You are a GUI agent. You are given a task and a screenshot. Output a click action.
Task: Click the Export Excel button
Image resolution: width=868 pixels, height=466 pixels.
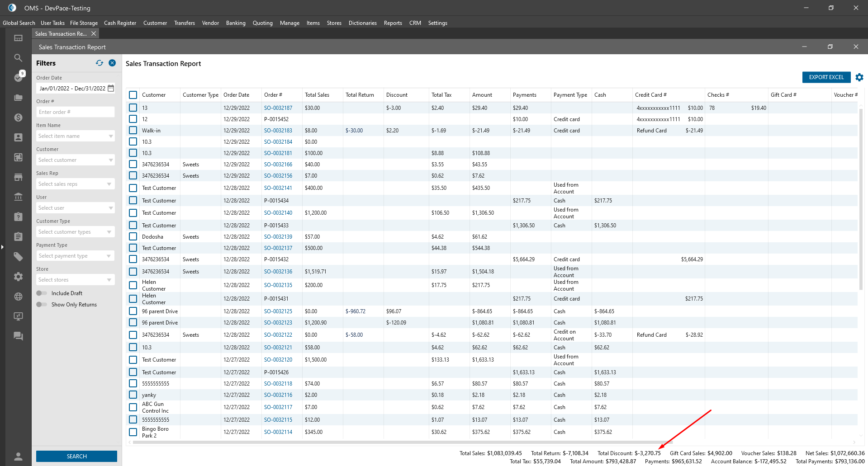[x=826, y=77]
